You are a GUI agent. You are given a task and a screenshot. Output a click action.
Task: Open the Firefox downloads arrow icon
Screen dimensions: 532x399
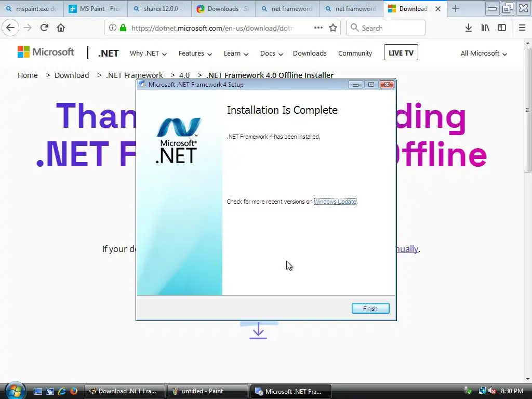(x=469, y=28)
